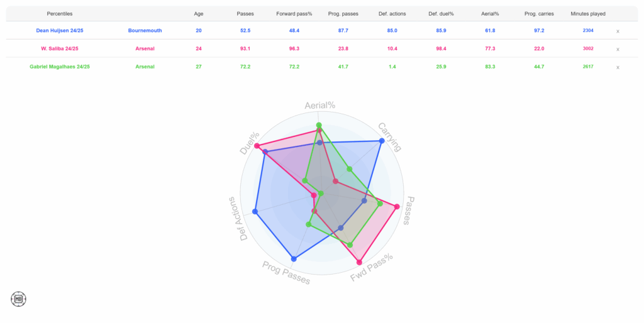Click the blue Carrying point on the radar
This screenshot has height=323, width=644.
click(381, 141)
